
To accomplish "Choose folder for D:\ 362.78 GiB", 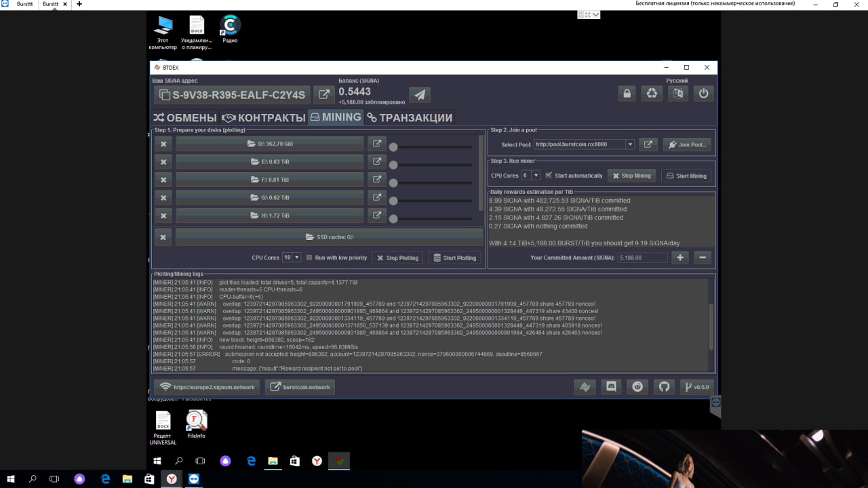I will click(270, 144).
